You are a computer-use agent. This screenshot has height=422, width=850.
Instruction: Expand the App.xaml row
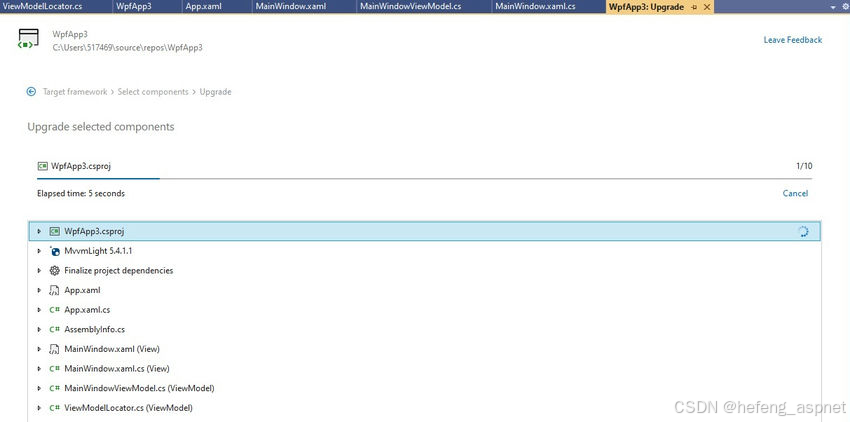point(39,290)
